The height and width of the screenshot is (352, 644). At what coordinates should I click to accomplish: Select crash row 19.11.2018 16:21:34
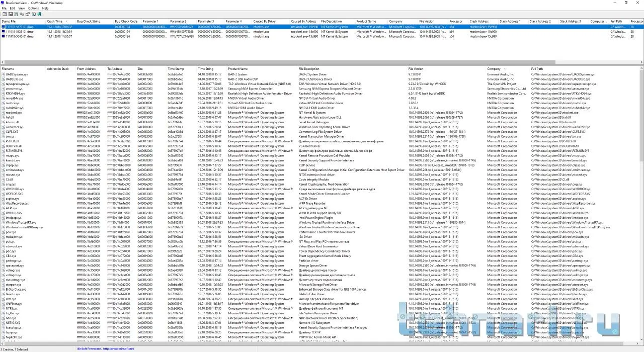[x=322, y=32]
